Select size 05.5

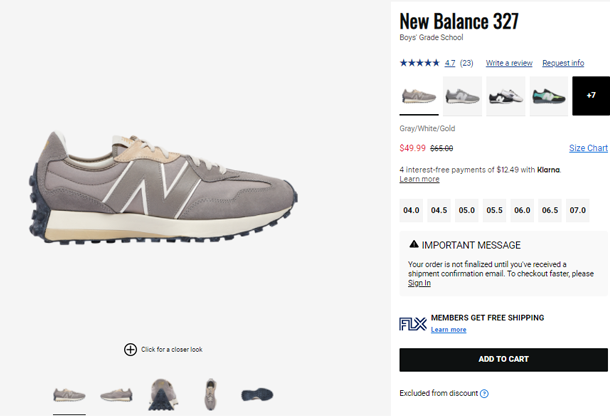(x=494, y=211)
